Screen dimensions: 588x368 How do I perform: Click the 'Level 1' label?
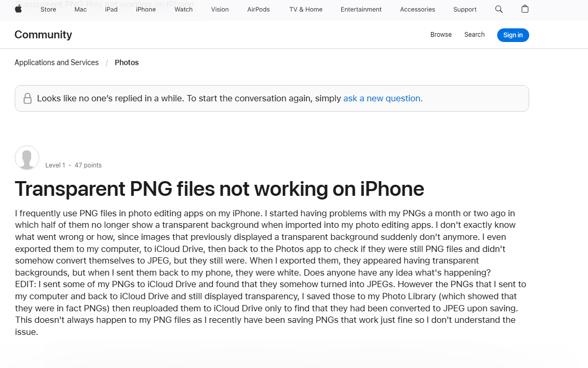(55, 165)
